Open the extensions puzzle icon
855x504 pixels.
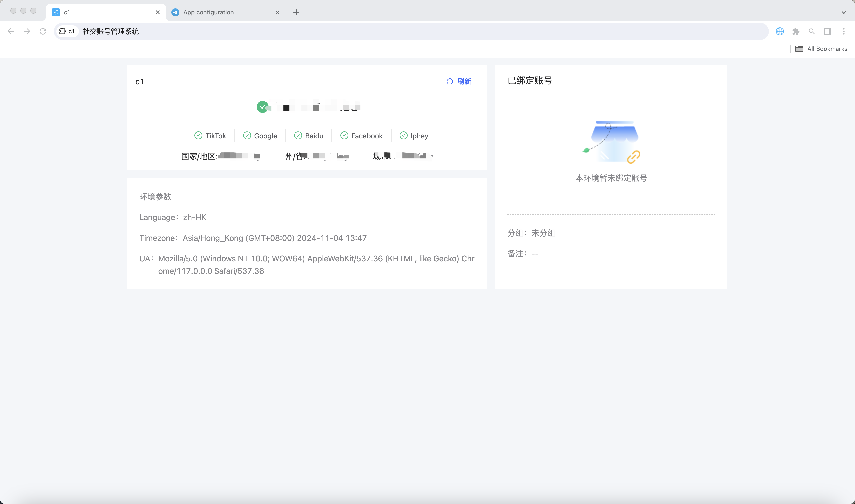pyautogui.click(x=796, y=31)
